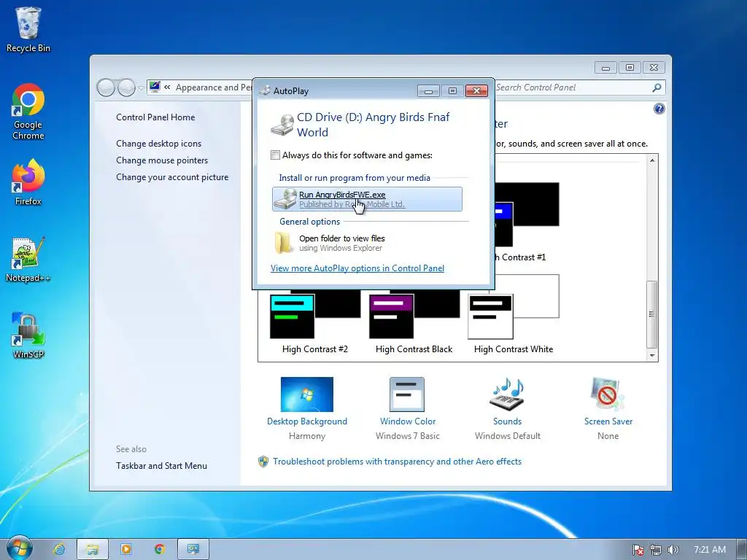Image resolution: width=747 pixels, height=560 pixels.
Task: Click Change mouse pointers link
Action: point(162,160)
